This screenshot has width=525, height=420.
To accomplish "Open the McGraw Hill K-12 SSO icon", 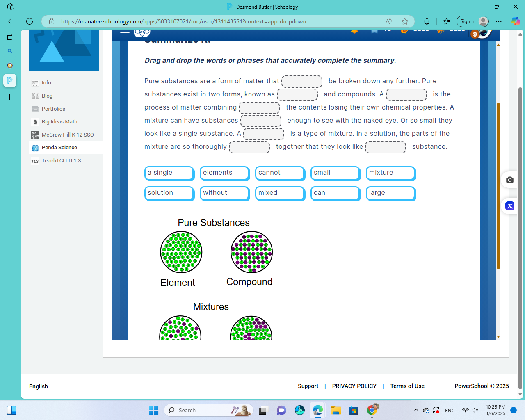I will [x=35, y=135].
